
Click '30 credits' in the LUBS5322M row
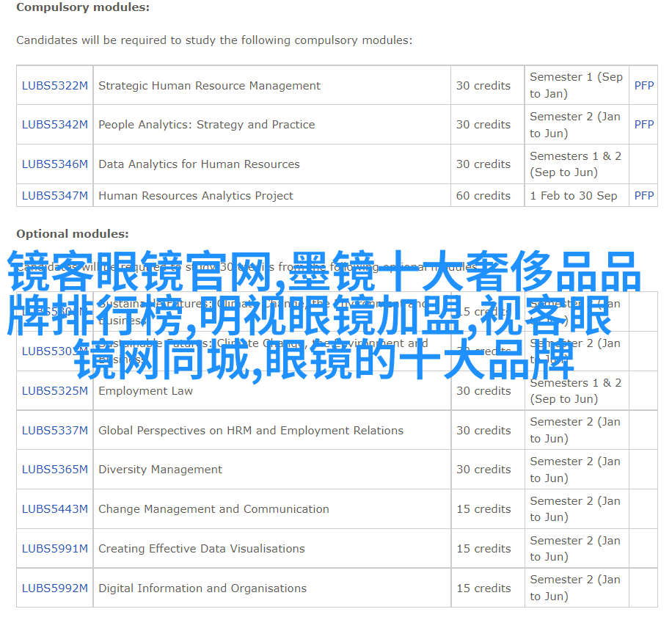click(x=483, y=85)
